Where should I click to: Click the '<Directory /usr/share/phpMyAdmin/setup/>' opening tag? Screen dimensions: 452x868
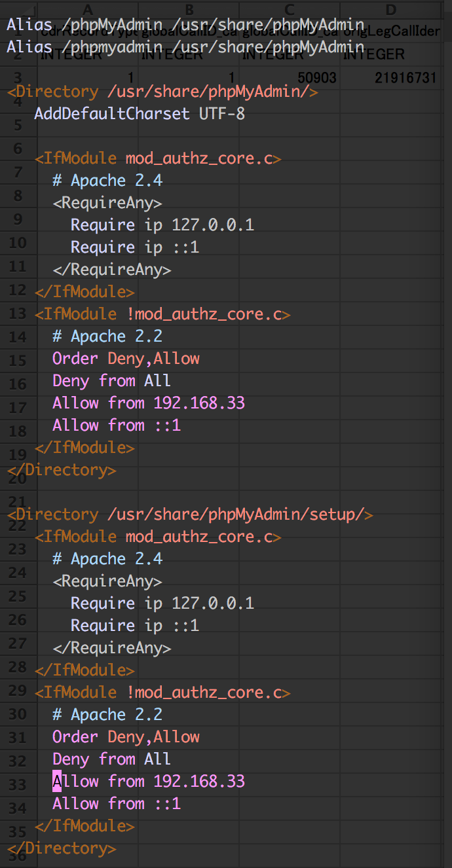pyautogui.click(x=190, y=515)
